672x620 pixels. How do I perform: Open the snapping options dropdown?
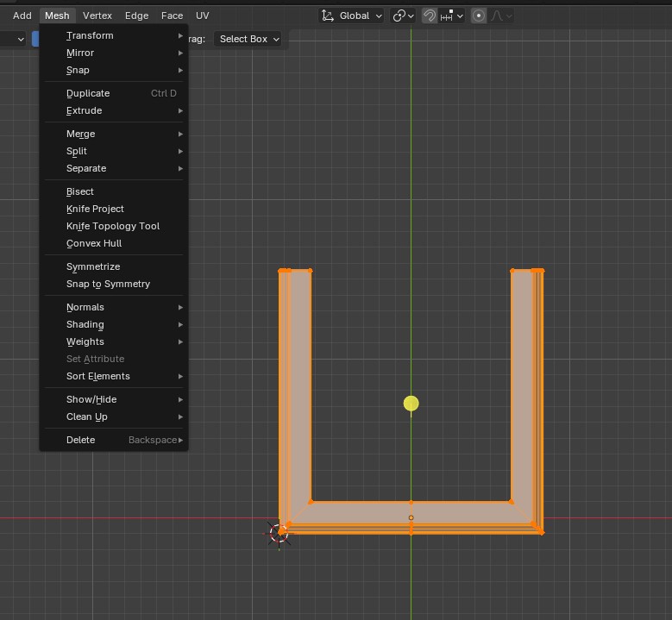pos(451,16)
